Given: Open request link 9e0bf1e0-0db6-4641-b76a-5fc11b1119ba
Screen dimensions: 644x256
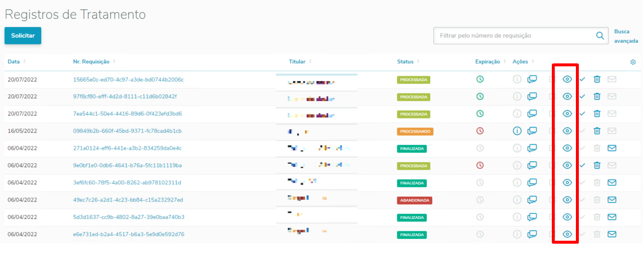Looking at the screenshot, I should pyautogui.click(x=127, y=165).
